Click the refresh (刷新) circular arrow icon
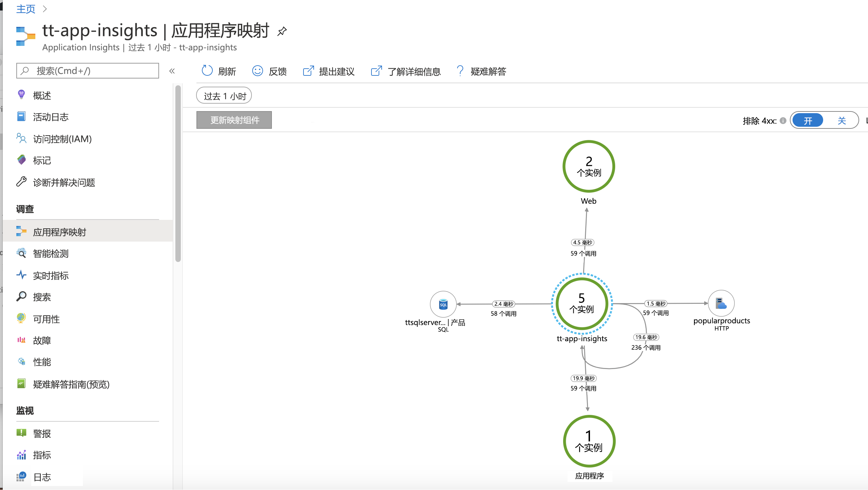This screenshot has width=868, height=490. point(207,71)
